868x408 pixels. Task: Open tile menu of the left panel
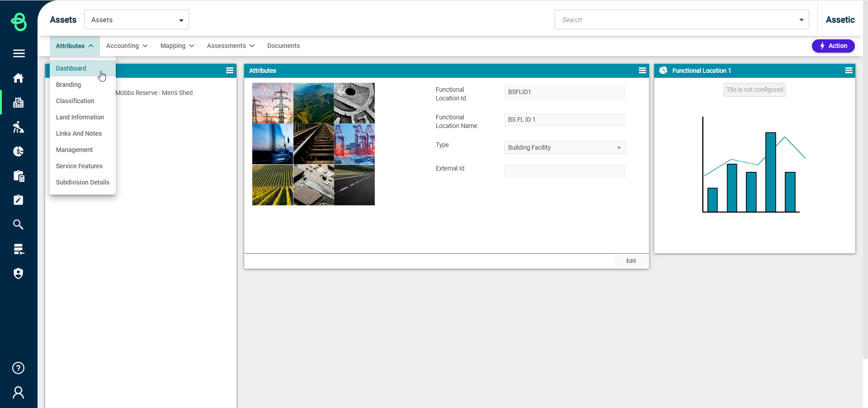(230, 71)
